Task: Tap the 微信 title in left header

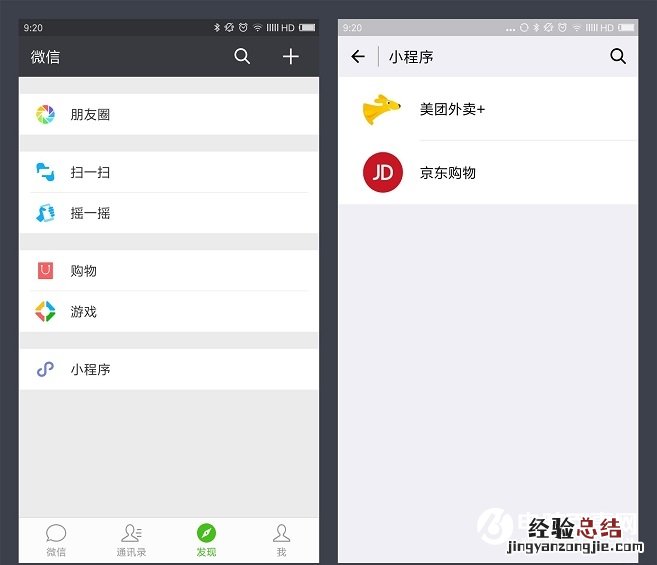Action: [45, 57]
